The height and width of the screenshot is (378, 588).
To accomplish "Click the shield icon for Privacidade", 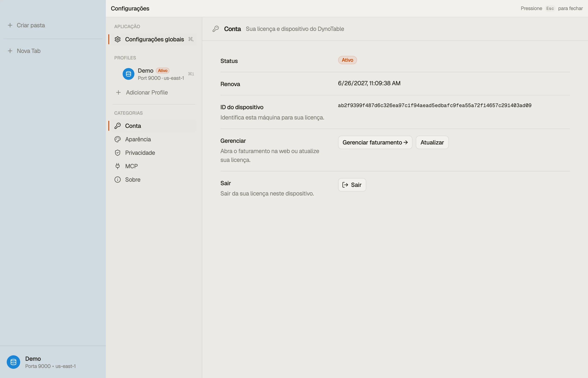I will [118, 153].
